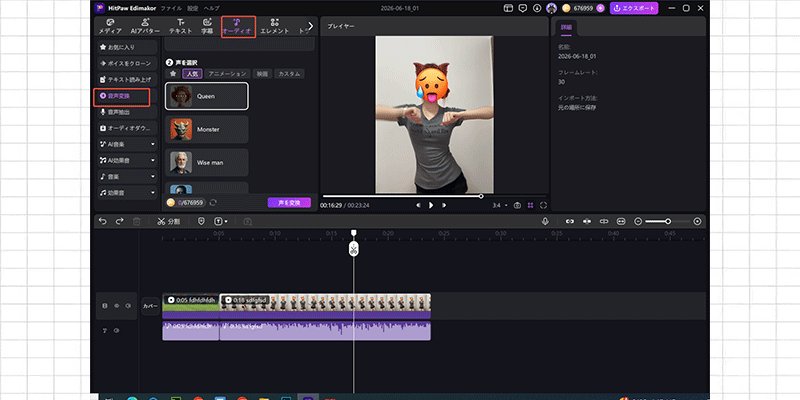Click the purple voice convert button

[x=289, y=203]
